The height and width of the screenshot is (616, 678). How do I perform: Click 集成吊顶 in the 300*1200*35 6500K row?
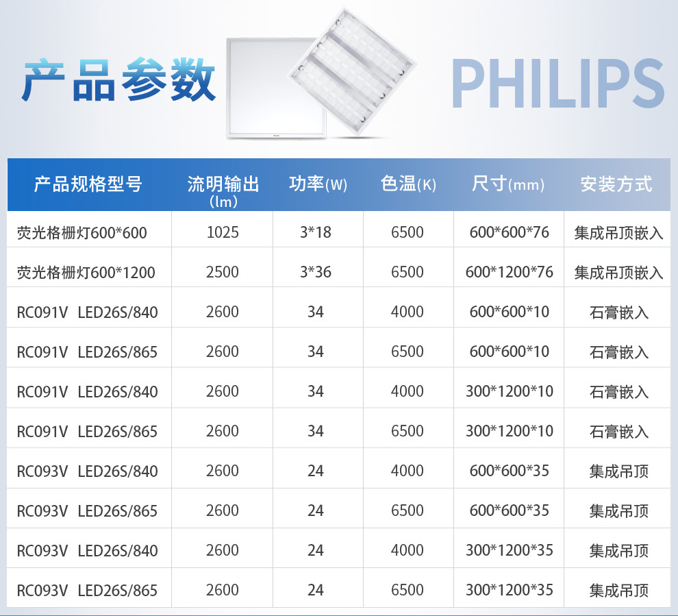pos(619,591)
